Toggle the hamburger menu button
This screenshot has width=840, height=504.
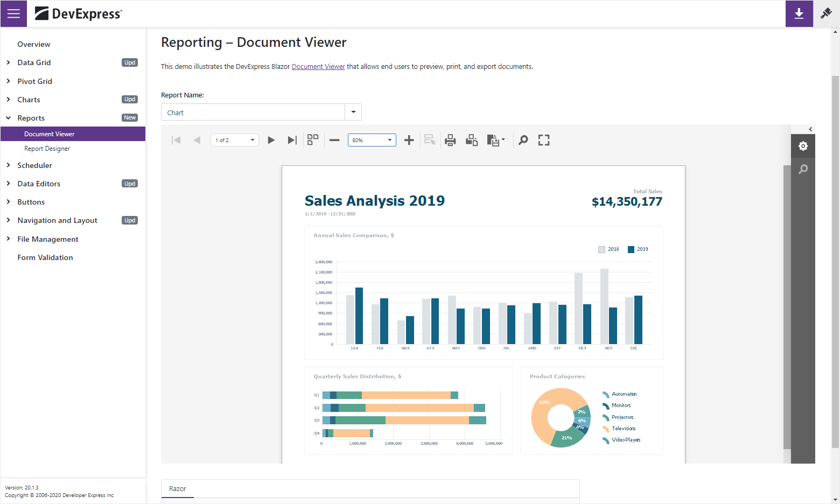point(13,13)
